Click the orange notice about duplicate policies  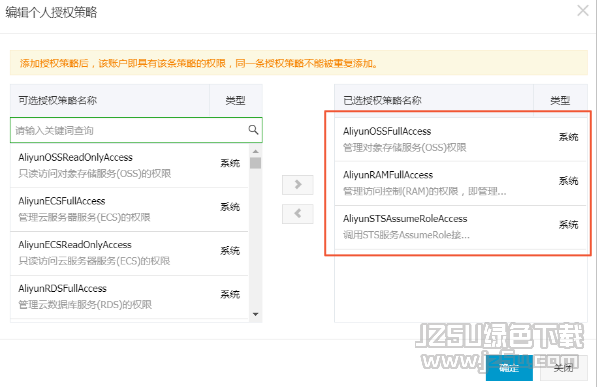tap(299, 63)
